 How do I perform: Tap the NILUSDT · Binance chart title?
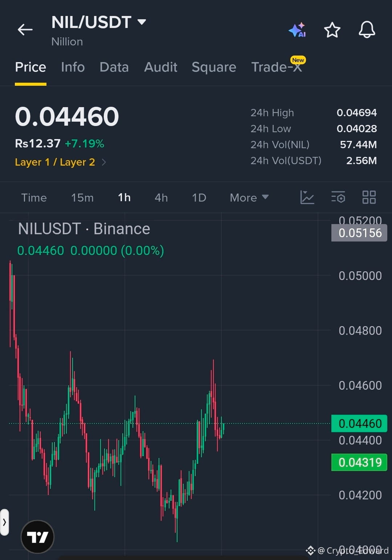coord(84,229)
